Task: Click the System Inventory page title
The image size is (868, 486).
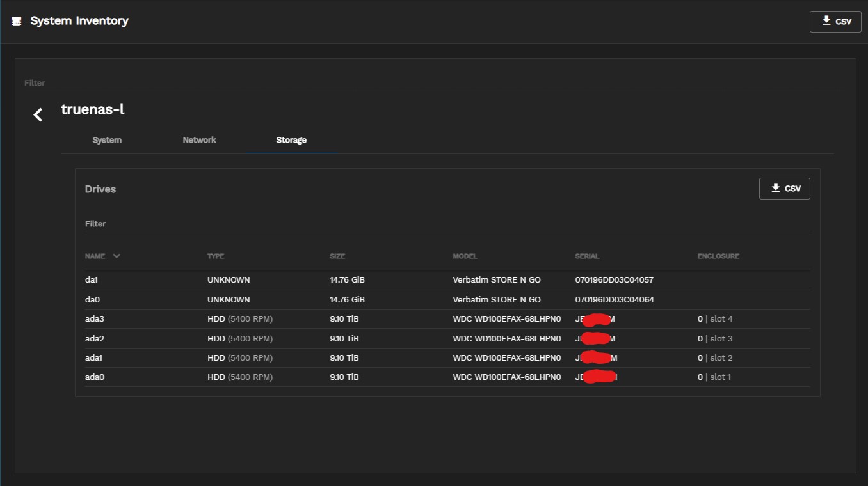Action: [79, 21]
